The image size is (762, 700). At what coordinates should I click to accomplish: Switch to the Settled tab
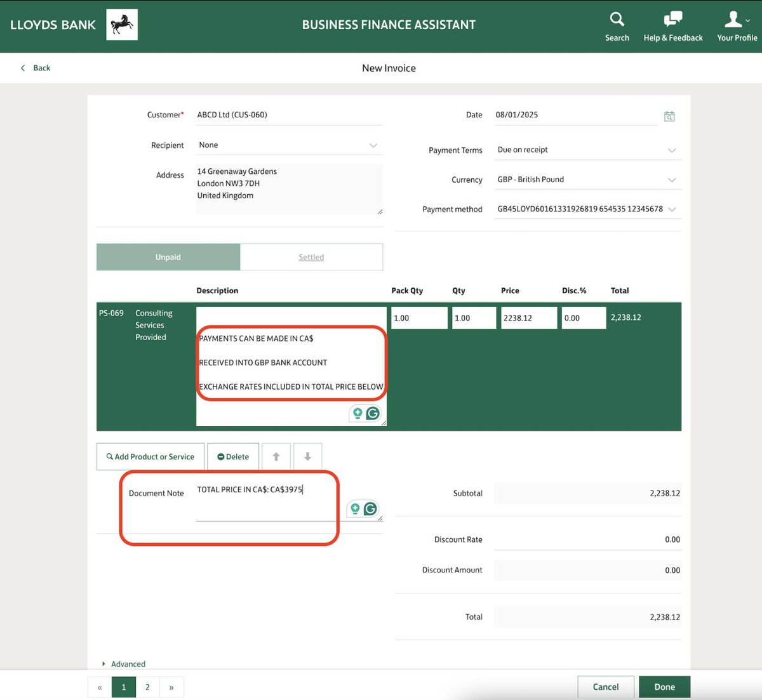pyautogui.click(x=311, y=257)
